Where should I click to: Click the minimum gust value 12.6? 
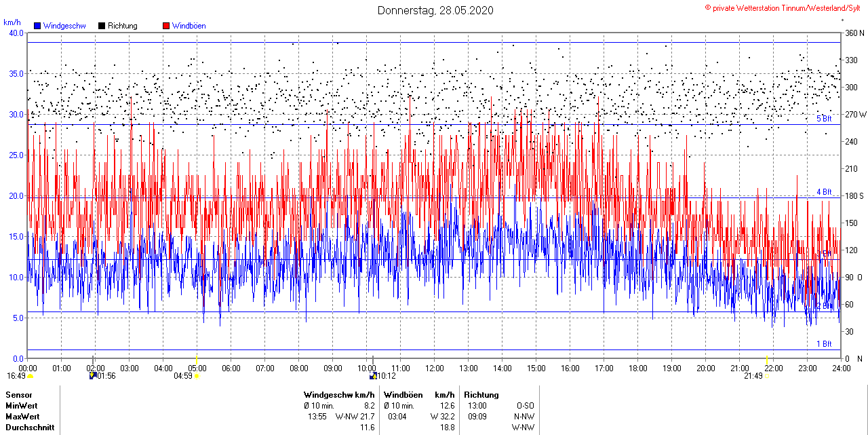(447, 405)
